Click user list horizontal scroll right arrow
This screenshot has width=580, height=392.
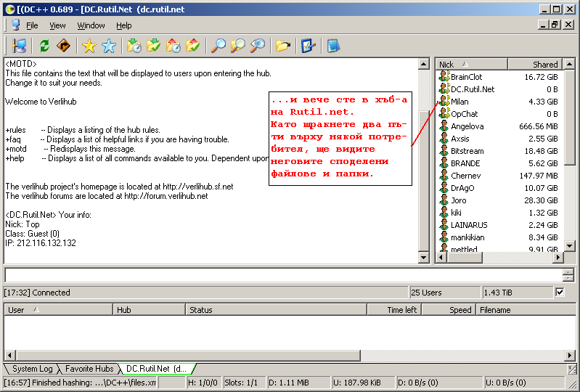click(x=558, y=258)
